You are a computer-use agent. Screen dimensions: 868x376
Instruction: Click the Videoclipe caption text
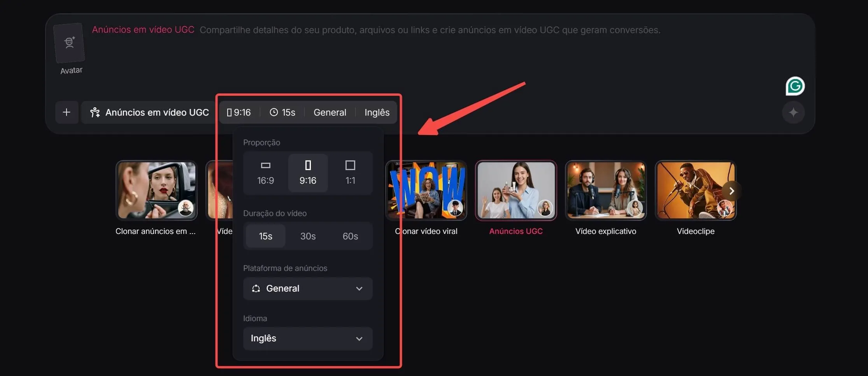(696, 231)
